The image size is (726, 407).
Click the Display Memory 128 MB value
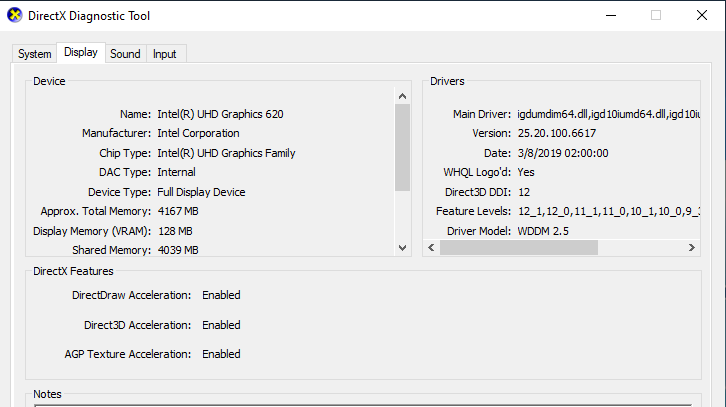[174, 231]
